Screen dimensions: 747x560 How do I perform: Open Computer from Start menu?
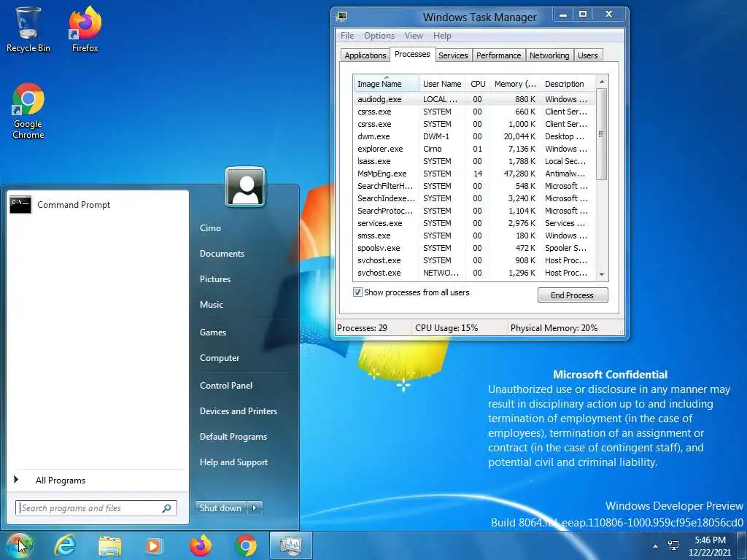point(220,358)
